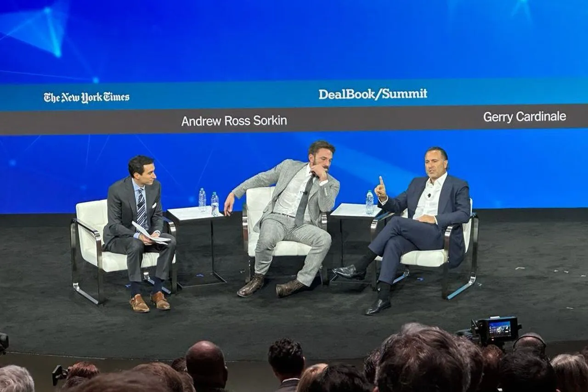Select the Gerry Cardinale name caption
588x392 pixels.
525,117
